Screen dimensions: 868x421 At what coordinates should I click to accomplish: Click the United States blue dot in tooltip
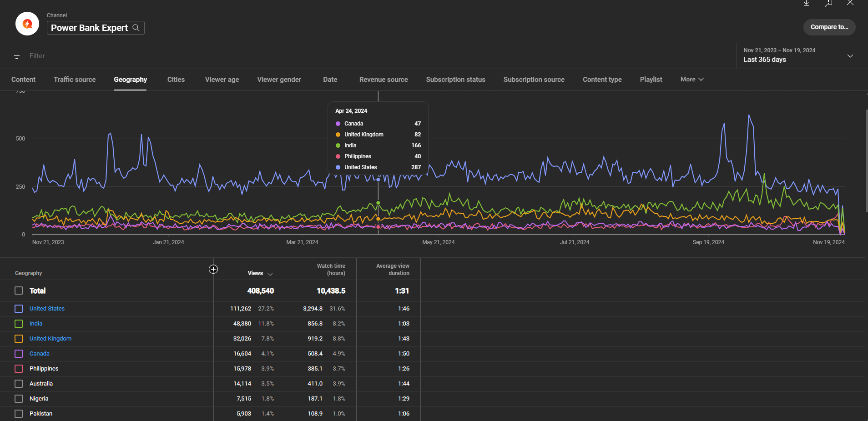click(x=338, y=167)
